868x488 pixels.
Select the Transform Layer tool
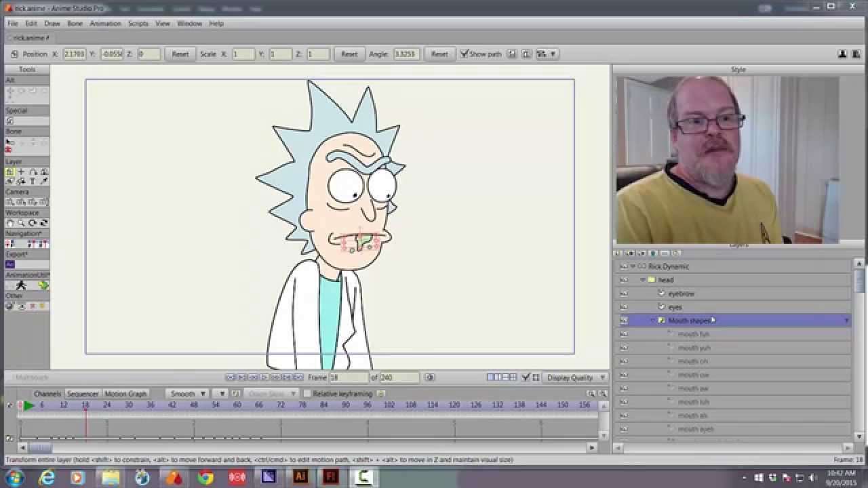tap(10, 172)
